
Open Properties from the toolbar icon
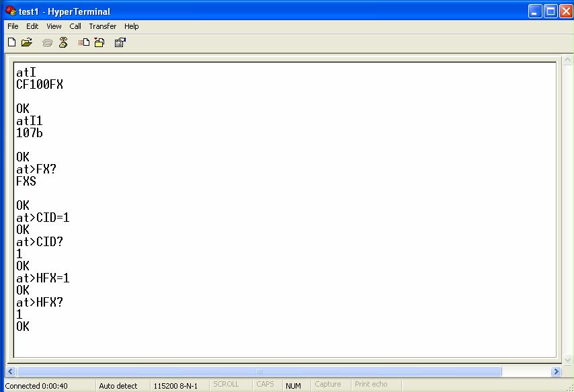tap(120, 42)
